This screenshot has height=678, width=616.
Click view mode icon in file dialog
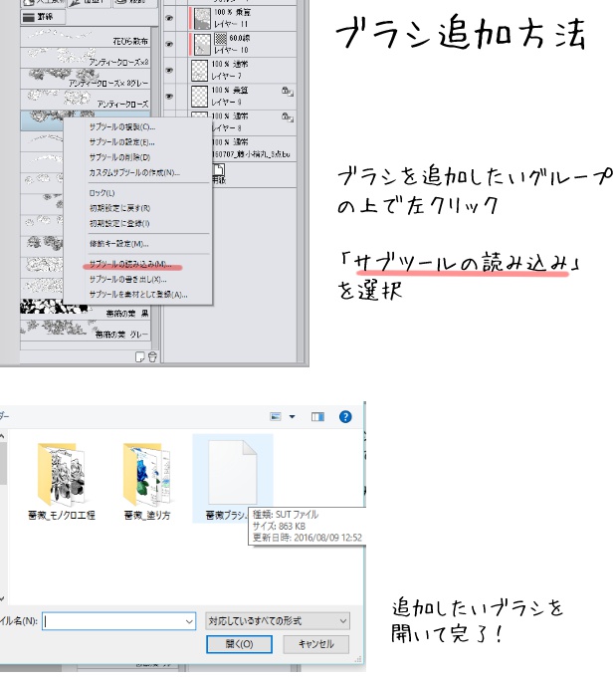pyautogui.click(x=276, y=416)
